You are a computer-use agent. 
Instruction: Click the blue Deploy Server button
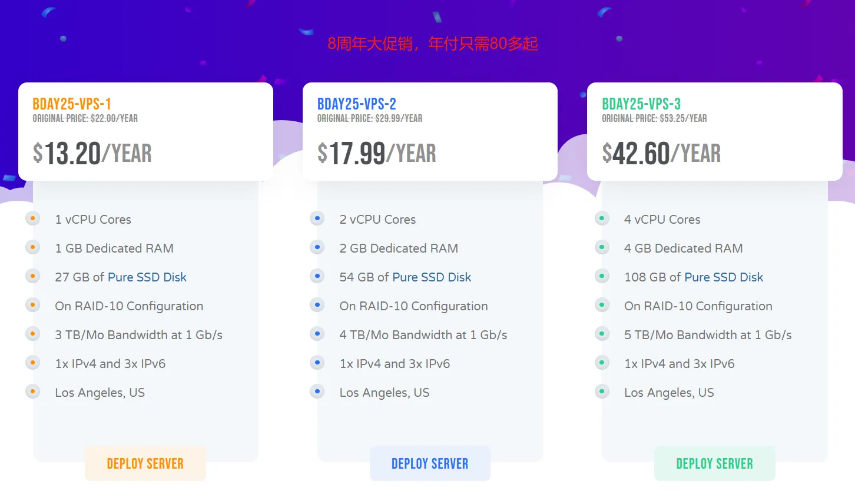[x=430, y=463]
